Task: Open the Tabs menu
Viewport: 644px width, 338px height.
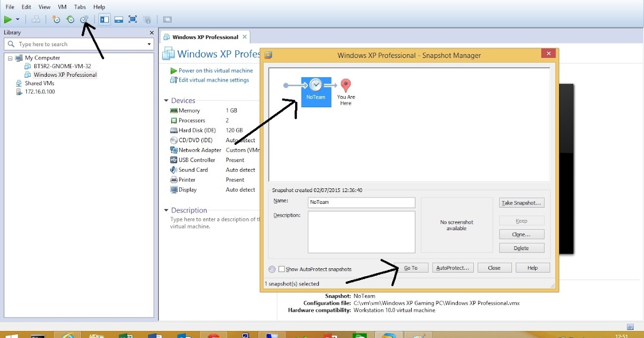Action: 80,7
